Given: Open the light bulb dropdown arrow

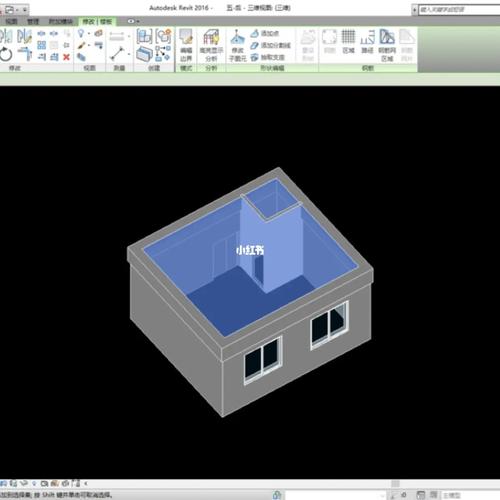Looking at the screenshot, I should (x=89, y=34).
